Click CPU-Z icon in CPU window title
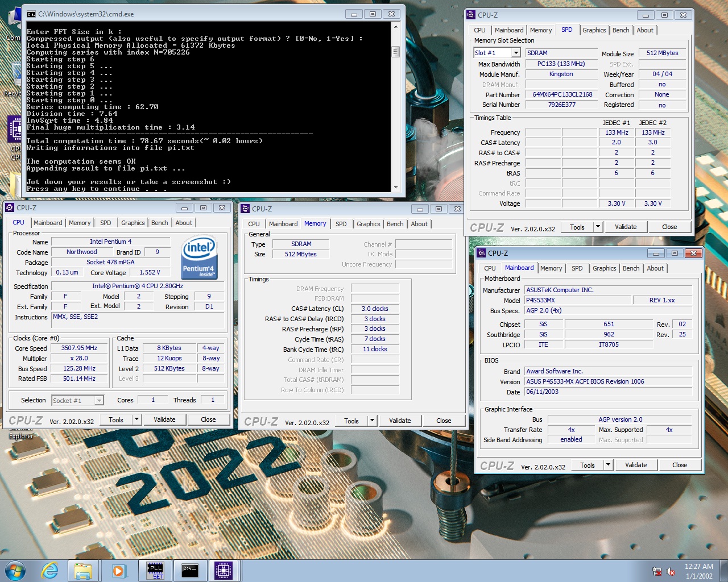Screen dimensions: 728x582 coord(10,207)
